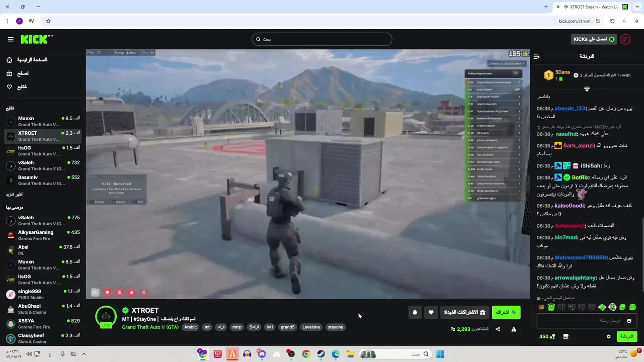
Task: Select the Arabic tag
Action: click(191, 327)
